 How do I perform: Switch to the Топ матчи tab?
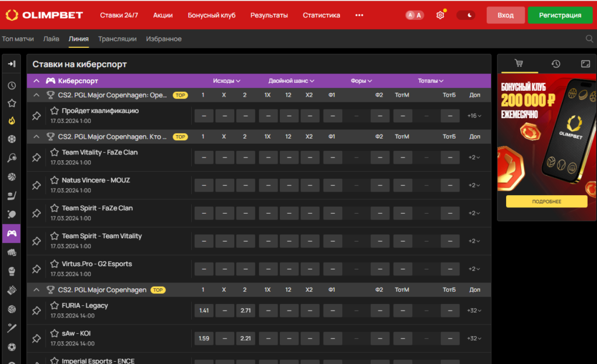pos(18,39)
